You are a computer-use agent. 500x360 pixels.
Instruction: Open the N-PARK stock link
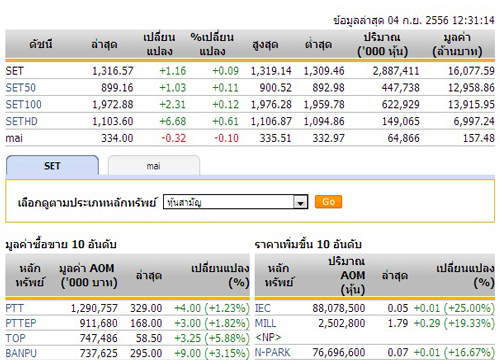[273, 352]
